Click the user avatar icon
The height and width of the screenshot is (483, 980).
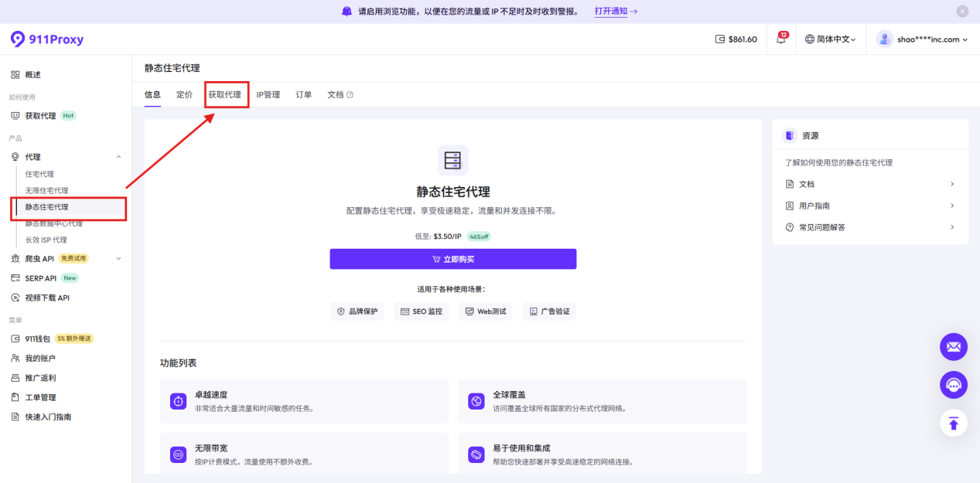884,39
